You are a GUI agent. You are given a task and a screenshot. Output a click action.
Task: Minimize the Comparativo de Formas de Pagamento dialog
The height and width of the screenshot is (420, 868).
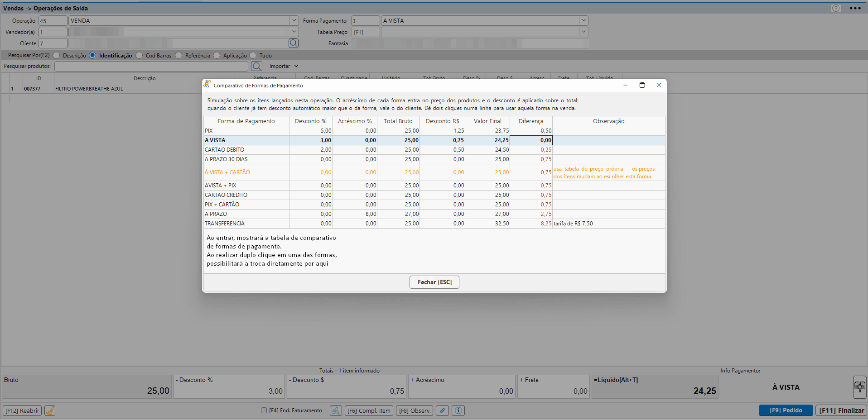coord(625,85)
